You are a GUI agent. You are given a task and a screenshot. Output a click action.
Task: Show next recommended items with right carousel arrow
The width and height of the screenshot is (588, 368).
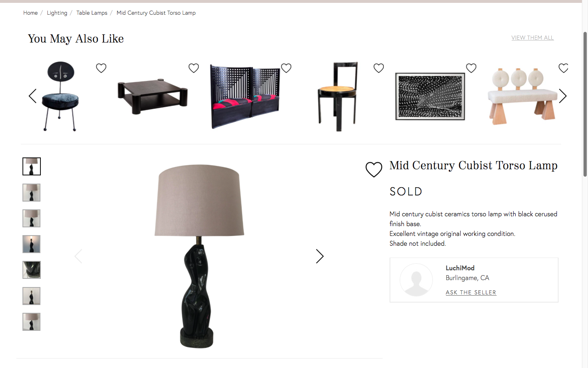[x=563, y=96]
